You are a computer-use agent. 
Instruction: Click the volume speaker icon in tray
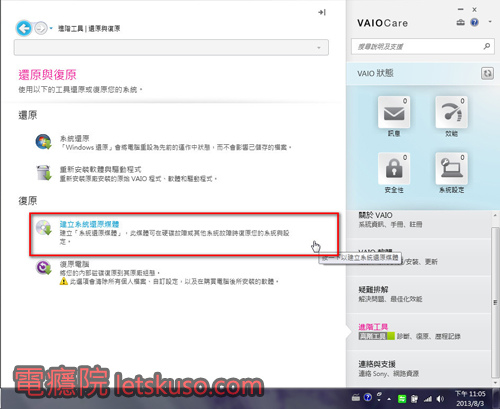[441, 398]
